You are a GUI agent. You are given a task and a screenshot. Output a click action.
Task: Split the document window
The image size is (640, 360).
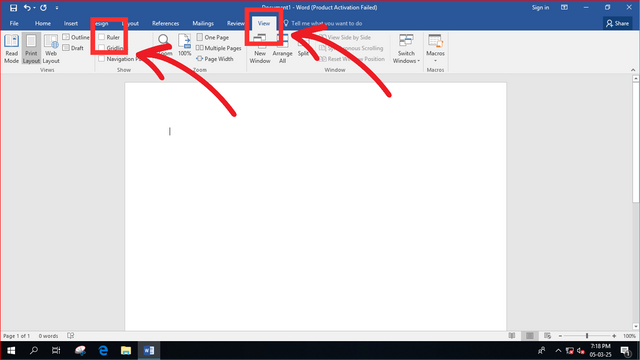[x=303, y=45]
